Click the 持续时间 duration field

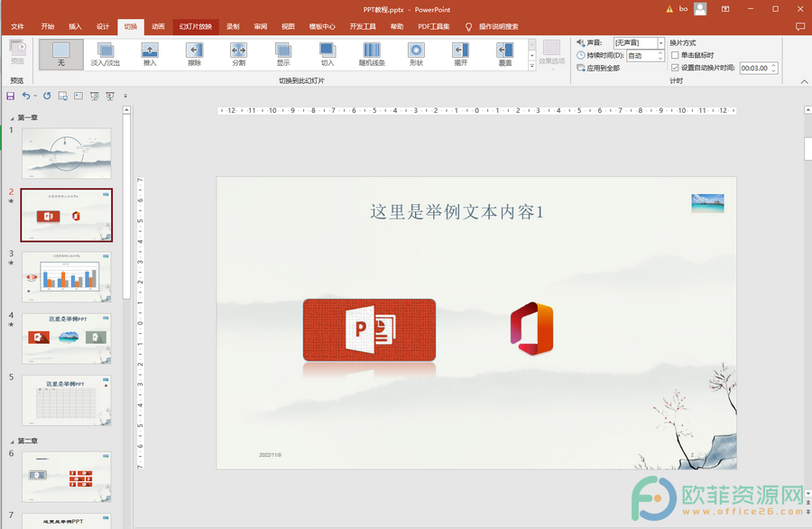[x=641, y=55]
